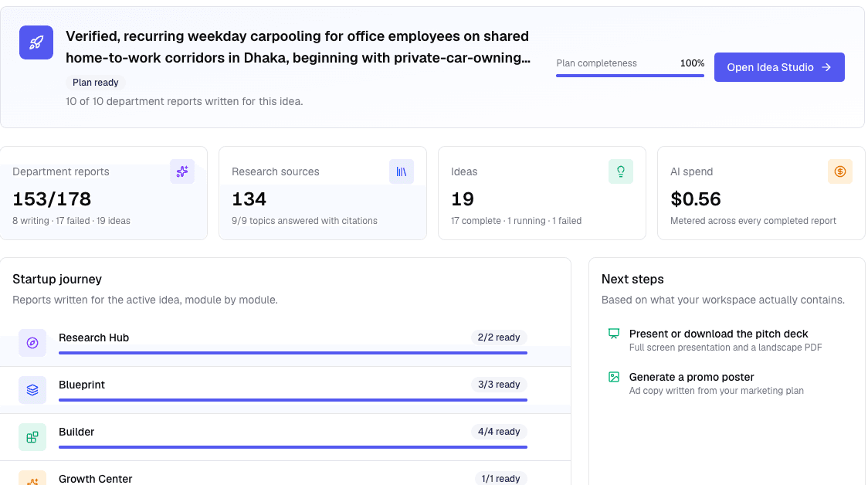Click the $0.56 spend value
Image resolution: width=868 pixels, height=485 pixels.
pos(695,198)
